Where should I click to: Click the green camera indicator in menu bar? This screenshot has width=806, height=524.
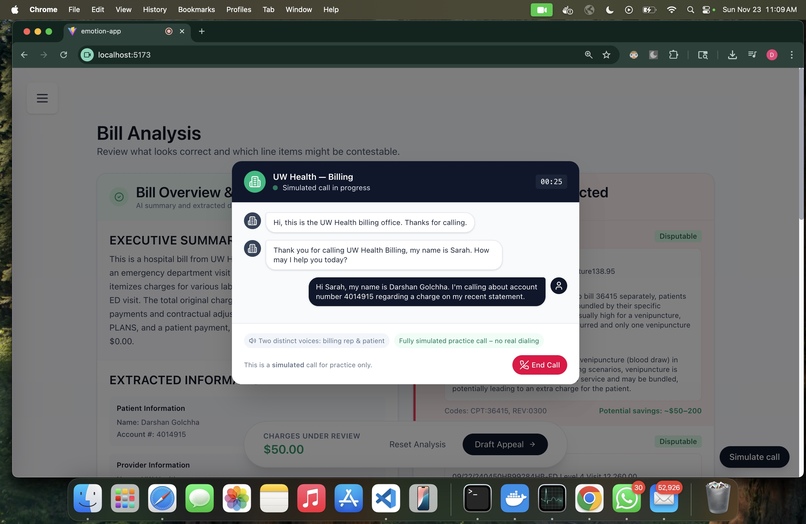541,9
